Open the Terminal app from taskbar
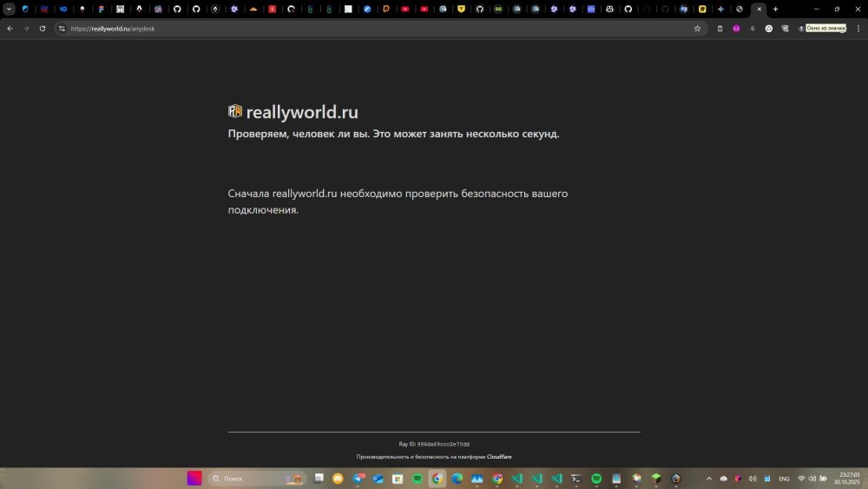 click(576, 479)
